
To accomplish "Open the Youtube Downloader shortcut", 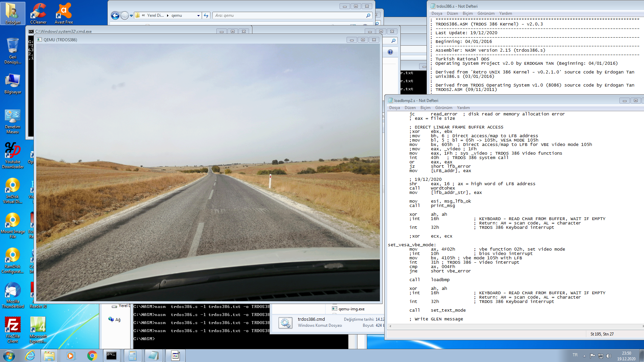I will point(12,155).
